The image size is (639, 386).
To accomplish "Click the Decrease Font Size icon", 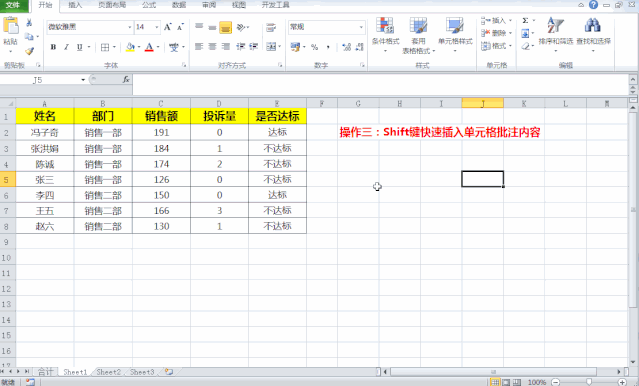I will [x=180, y=27].
